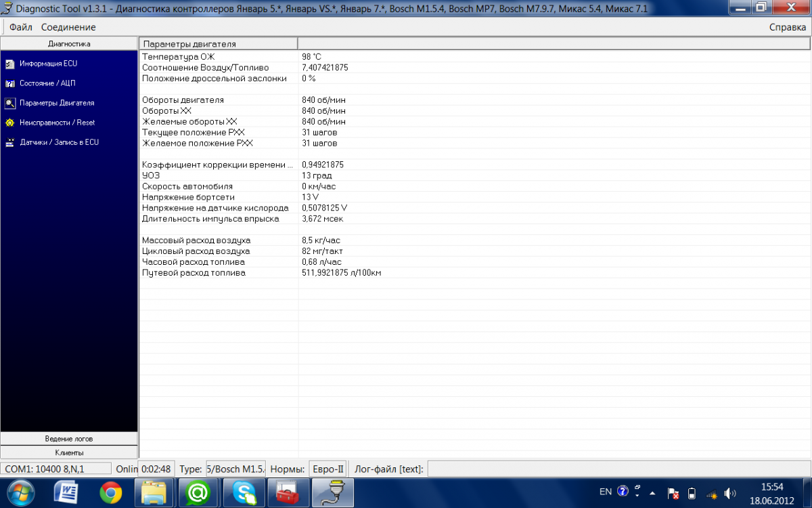Click the Diagnostic Tool title bar app icon
Image resolution: width=812 pixels, height=508 pixels.
9,8
